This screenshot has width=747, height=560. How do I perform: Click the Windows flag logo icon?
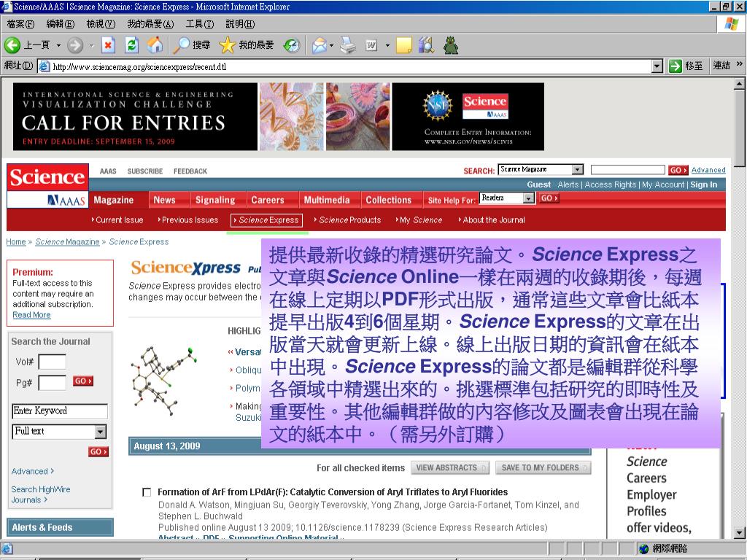click(x=731, y=24)
